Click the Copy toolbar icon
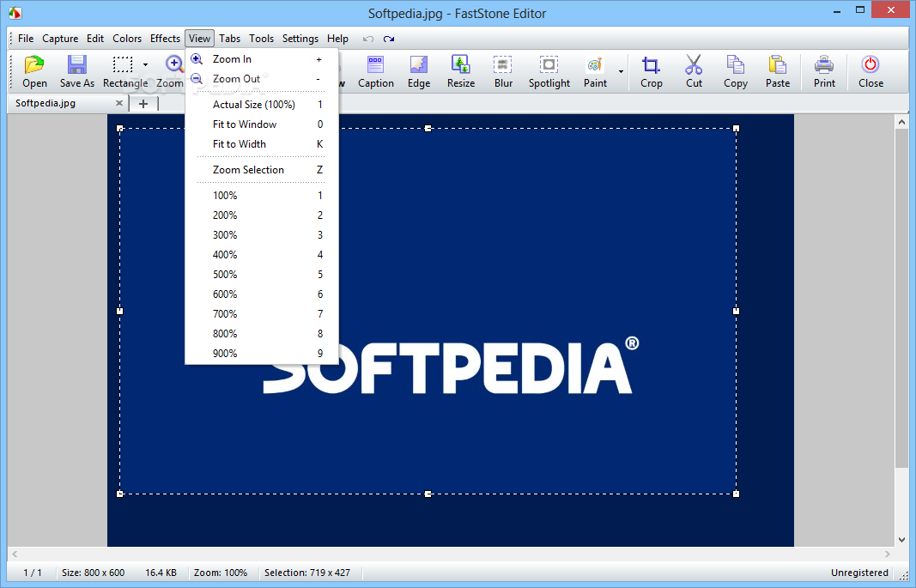Screen dimensions: 916x588 pyautogui.click(x=735, y=64)
